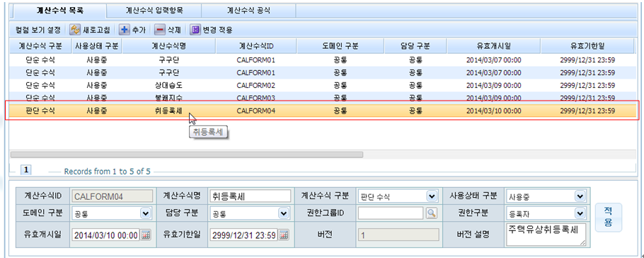Viewport: 644px width, 258px height.
Task: Select the 상대습도 row cell
Action: [x=169, y=86]
